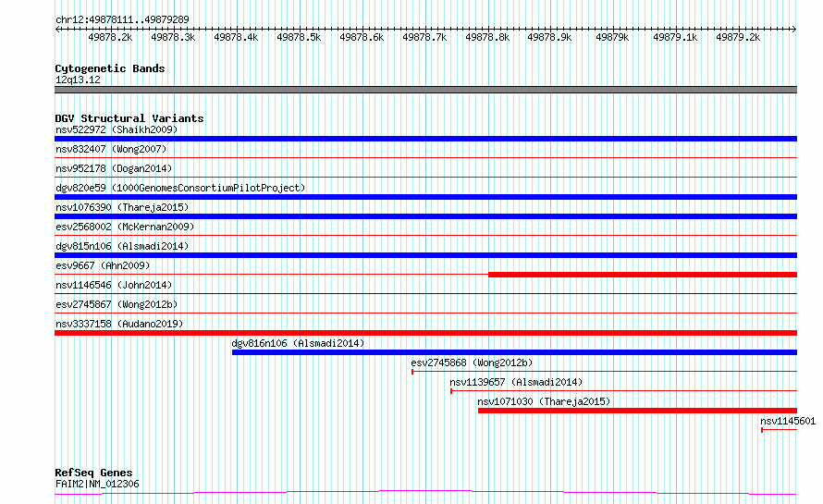This screenshot has width=823, height=504.
Task: Click the dgv820e59 1000GenomesConsortiumPilotProject label
Action: 180,188
